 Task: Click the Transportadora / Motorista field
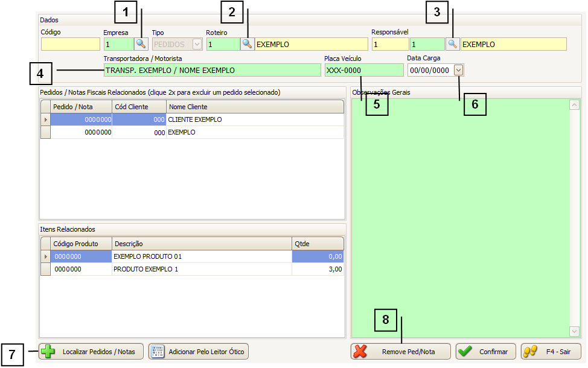(x=212, y=70)
